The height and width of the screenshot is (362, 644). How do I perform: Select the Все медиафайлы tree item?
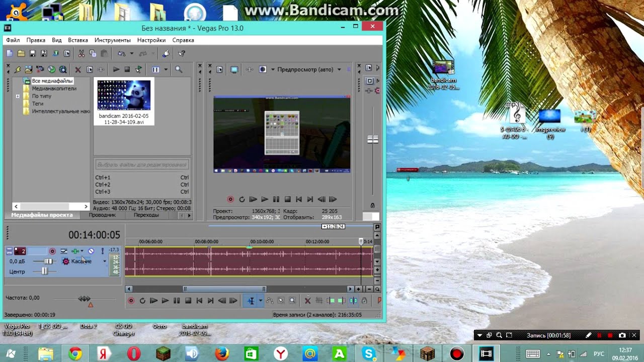coord(52,81)
